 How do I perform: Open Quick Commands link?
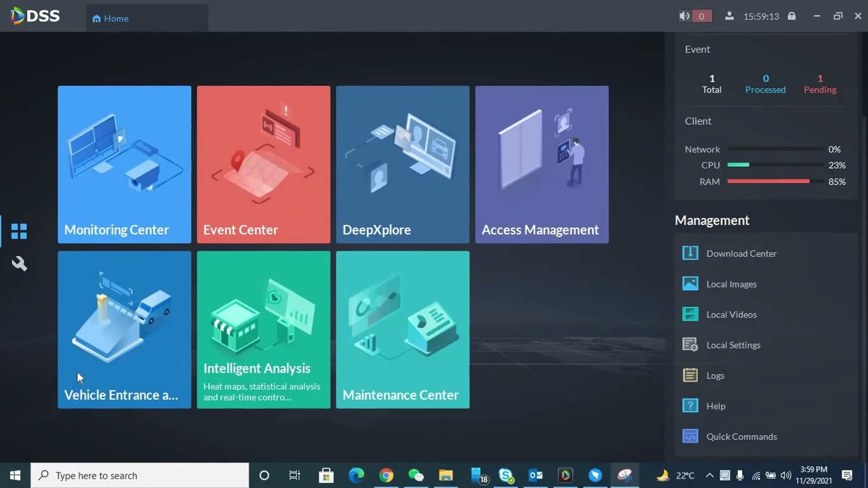tap(741, 436)
